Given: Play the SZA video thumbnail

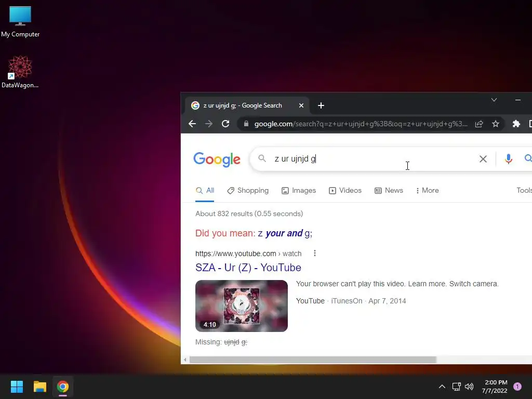Looking at the screenshot, I should click(x=242, y=305).
